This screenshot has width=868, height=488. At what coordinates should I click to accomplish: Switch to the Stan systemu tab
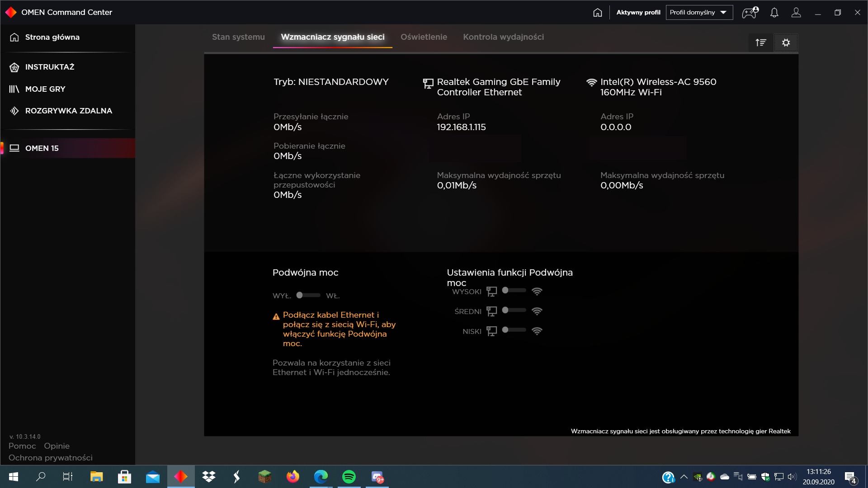tap(238, 37)
